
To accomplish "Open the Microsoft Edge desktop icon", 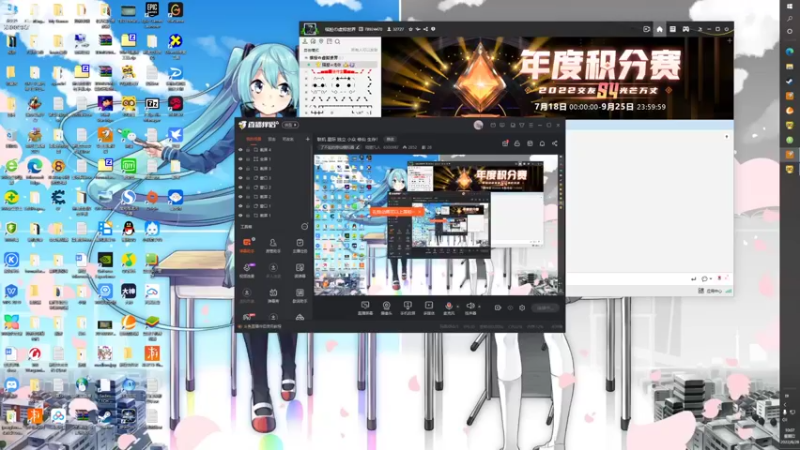I will (x=35, y=169).
